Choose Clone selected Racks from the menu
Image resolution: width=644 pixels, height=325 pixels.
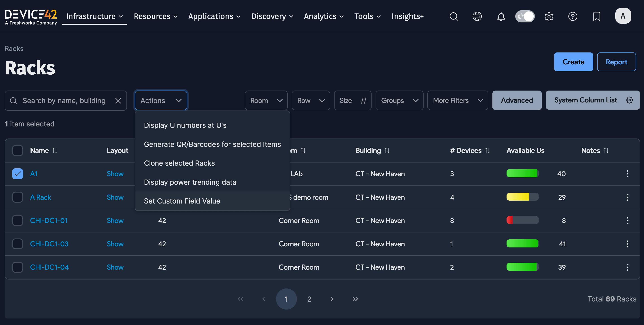pos(179,163)
